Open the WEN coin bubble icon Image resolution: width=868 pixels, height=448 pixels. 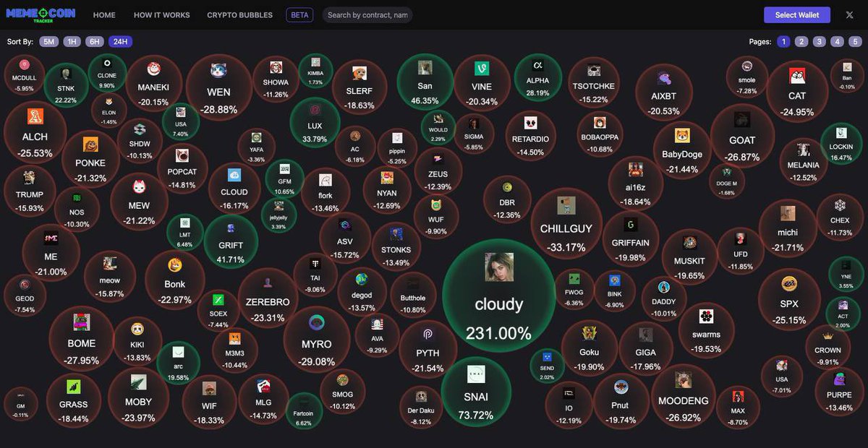(218, 71)
